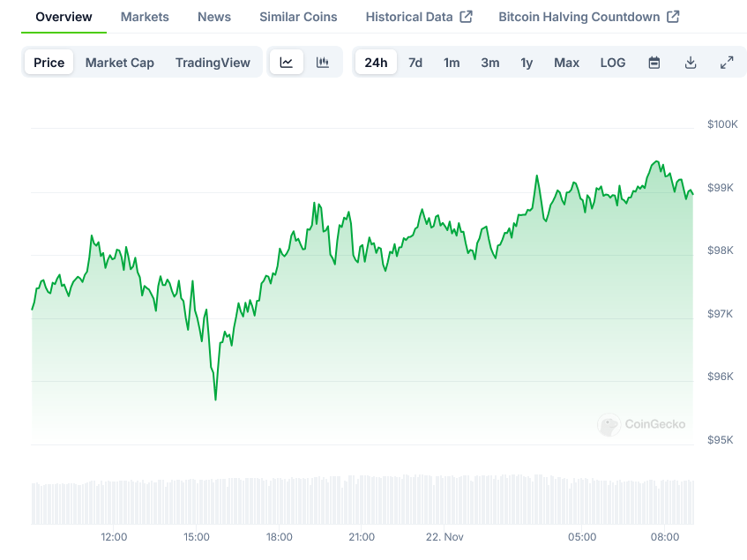This screenshot has height=560, width=747.
Task: Select the 1m time range
Action: 452,63
